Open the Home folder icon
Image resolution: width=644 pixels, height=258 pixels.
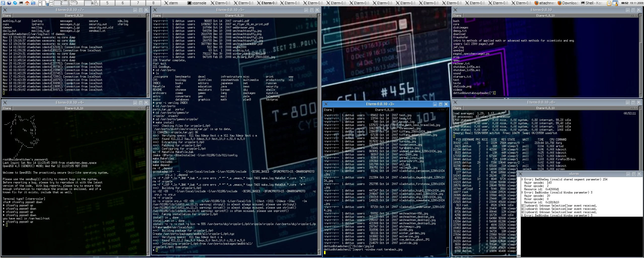[27, 3]
